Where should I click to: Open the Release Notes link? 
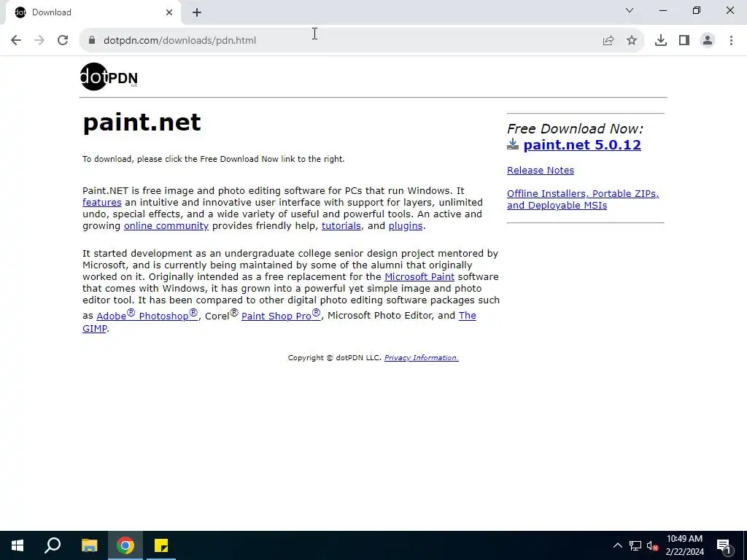(541, 171)
